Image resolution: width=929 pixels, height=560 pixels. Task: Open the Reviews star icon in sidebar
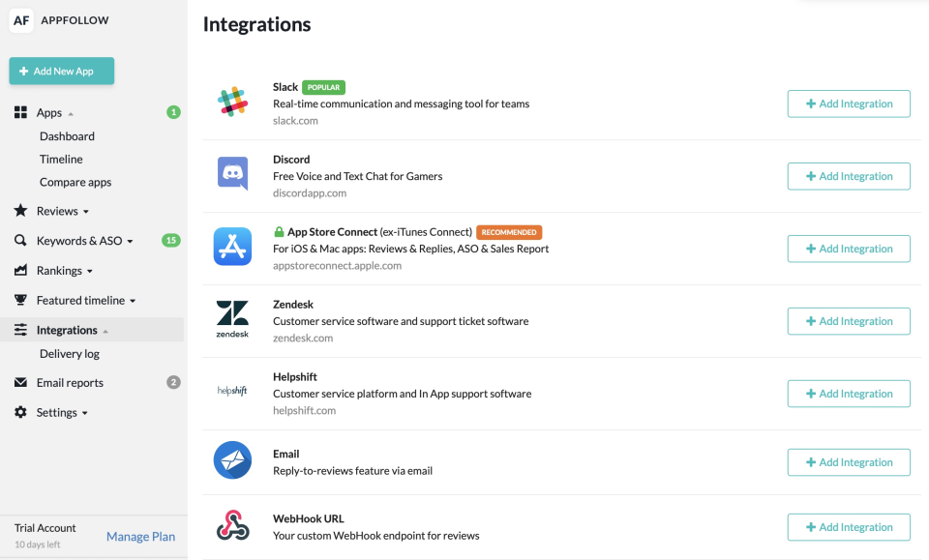tap(20, 211)
